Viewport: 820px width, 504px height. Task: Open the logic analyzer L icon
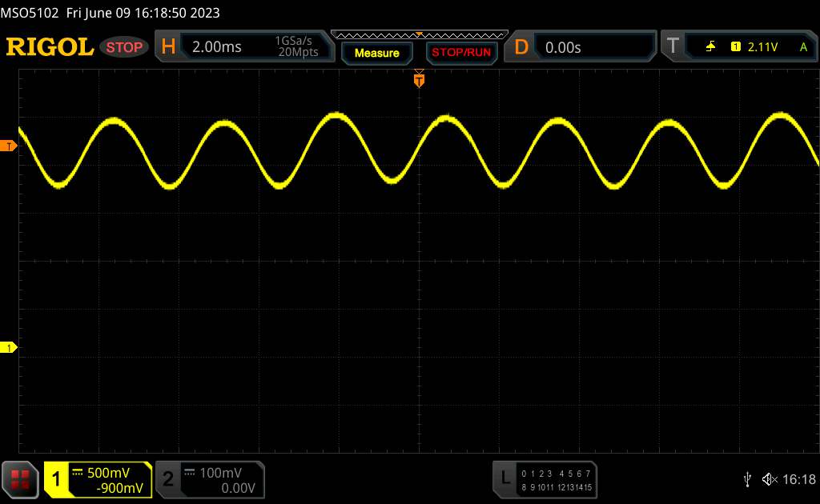point(504,478)
